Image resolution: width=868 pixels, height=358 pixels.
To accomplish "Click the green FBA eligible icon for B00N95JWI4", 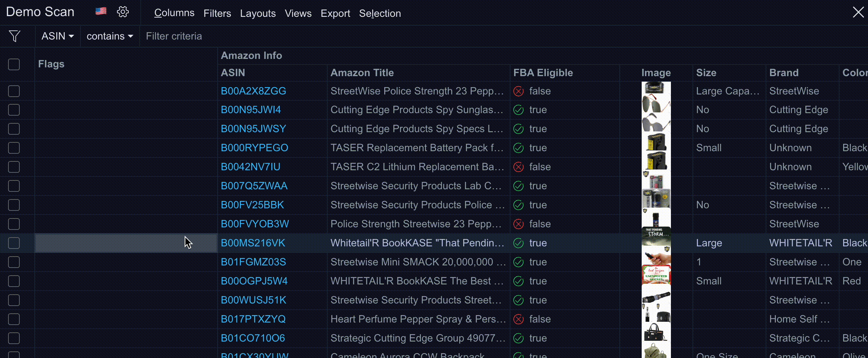I will 518,110.
